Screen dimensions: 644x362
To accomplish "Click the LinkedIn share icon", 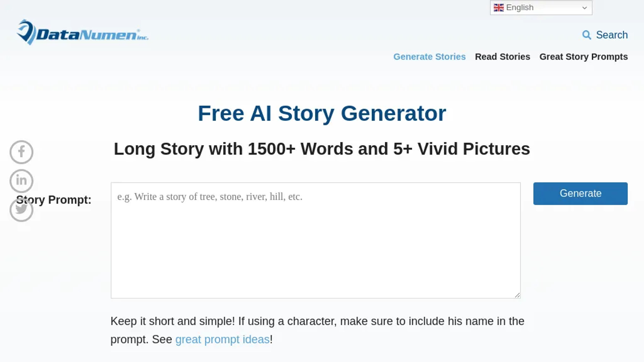I will [x=21, y=180].
